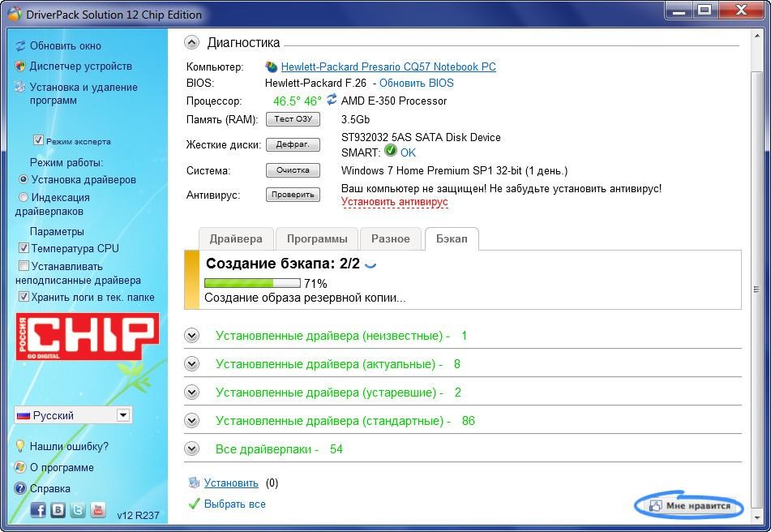The image size is (771, 532).
Task: Switch to the Программы tab
Action: point(317,239)
